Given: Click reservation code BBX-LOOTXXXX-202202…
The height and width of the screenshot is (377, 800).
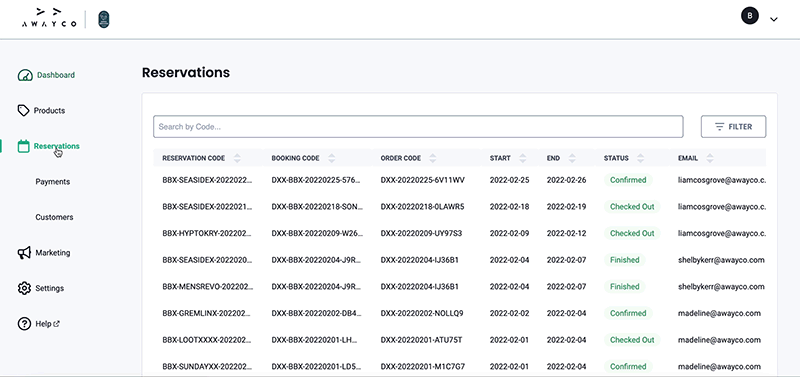Looking at the screenshot, I should [x=207, y=340].
